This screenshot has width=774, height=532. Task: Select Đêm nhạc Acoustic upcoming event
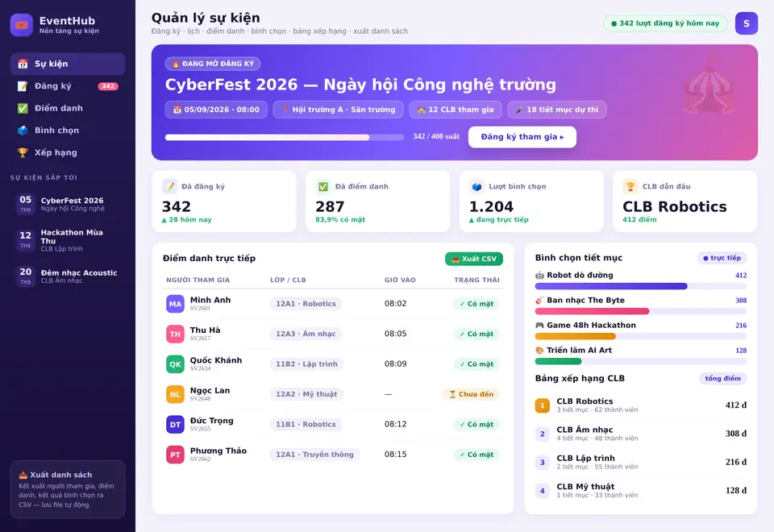[68, 276]
